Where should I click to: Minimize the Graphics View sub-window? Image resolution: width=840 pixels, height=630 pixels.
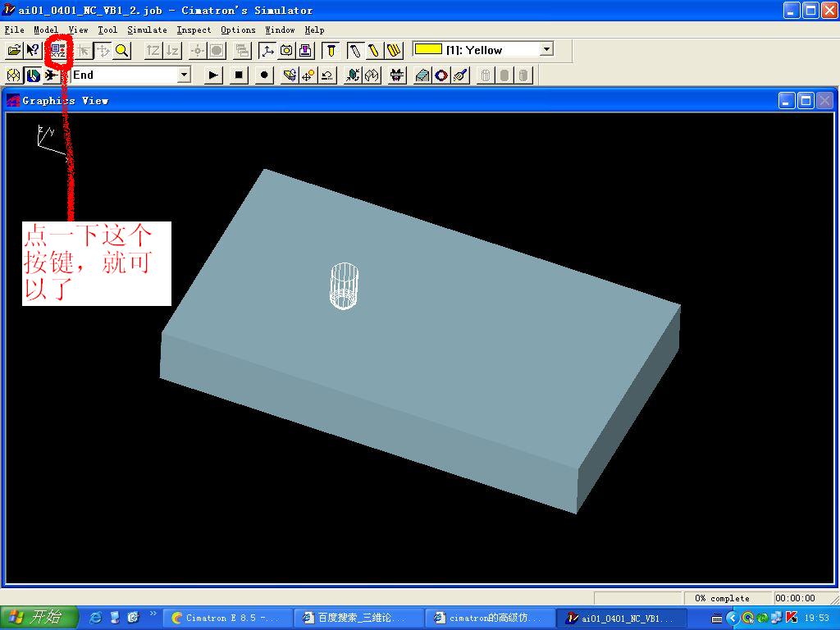[787, 100]
